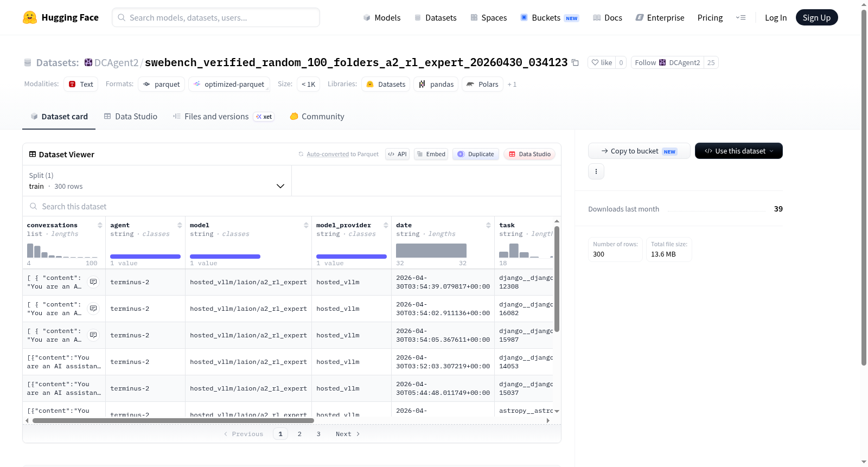The width and height of the screenshot is (868, 467).
Task: Click the xet badge on Files tab
Action: [x=264, y=117]
